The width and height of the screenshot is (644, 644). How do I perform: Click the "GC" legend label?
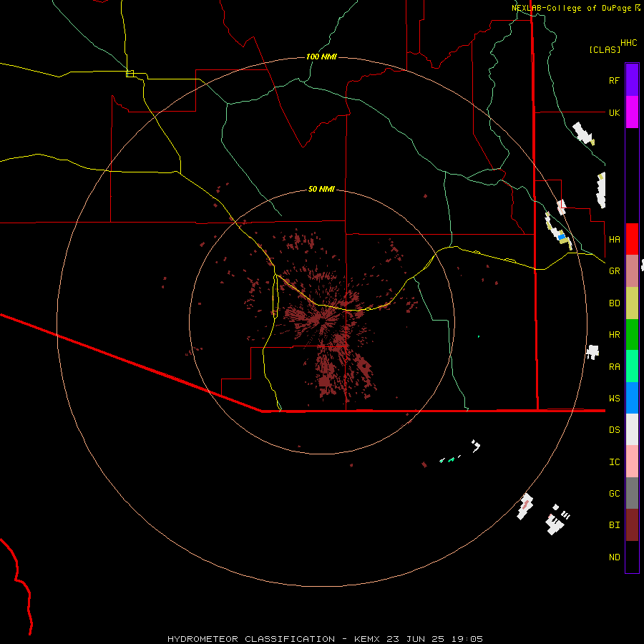[x=614, y=494]
